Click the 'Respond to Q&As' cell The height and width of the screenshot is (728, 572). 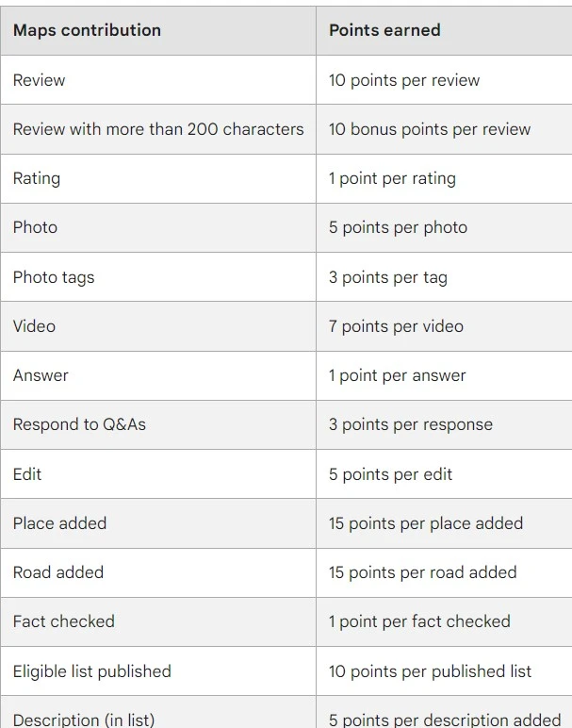click(x=158, y=424)
